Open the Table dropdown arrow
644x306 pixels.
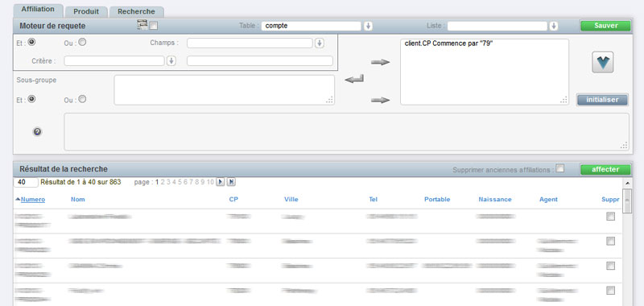pyautogui.click(x=369, y=26)
